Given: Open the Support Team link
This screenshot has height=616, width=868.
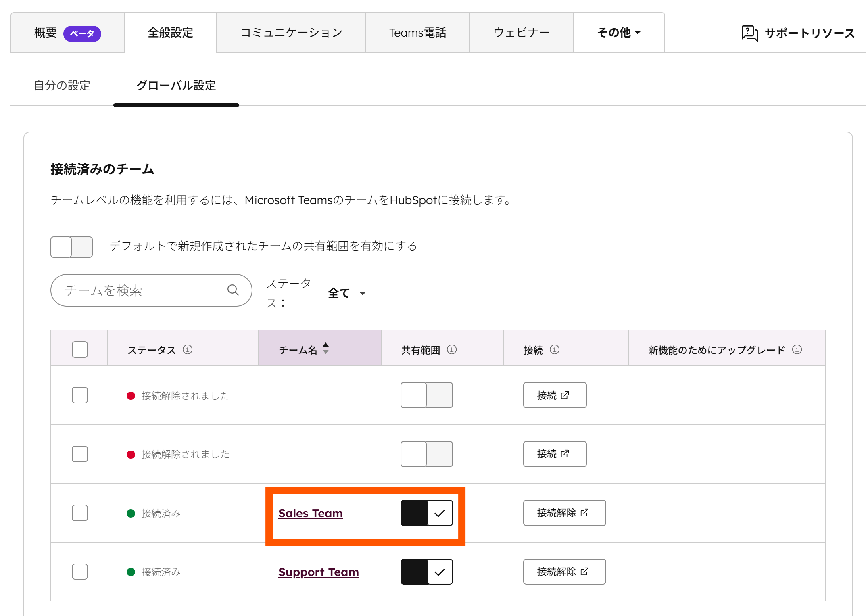Looking at the screenshot, I should tap(318, 572).
